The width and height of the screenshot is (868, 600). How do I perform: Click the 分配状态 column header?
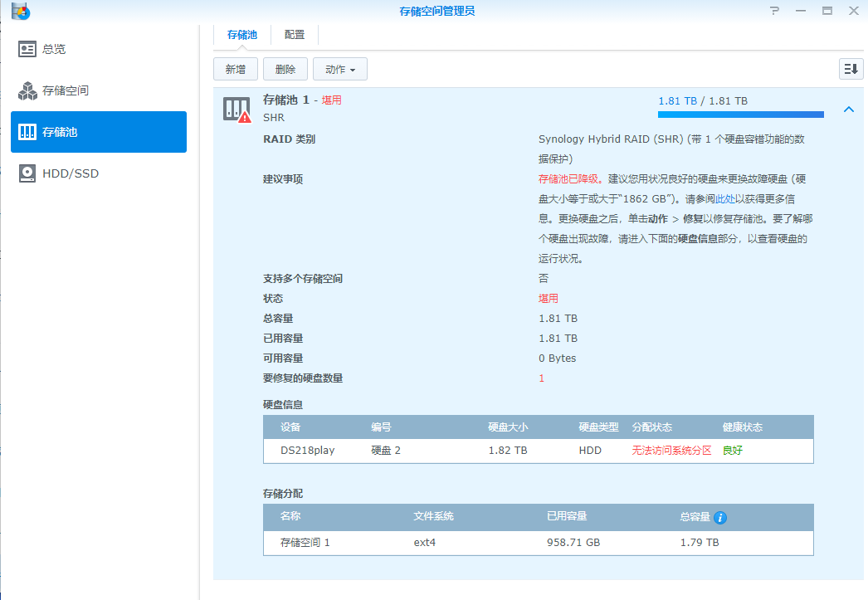(x=652, y=427)
